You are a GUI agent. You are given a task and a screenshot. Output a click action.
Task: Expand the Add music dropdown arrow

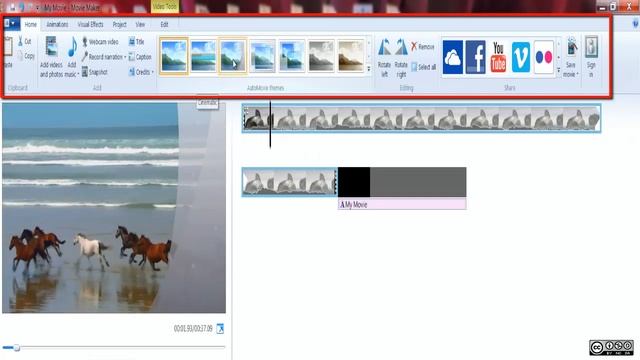coord(78,75)
